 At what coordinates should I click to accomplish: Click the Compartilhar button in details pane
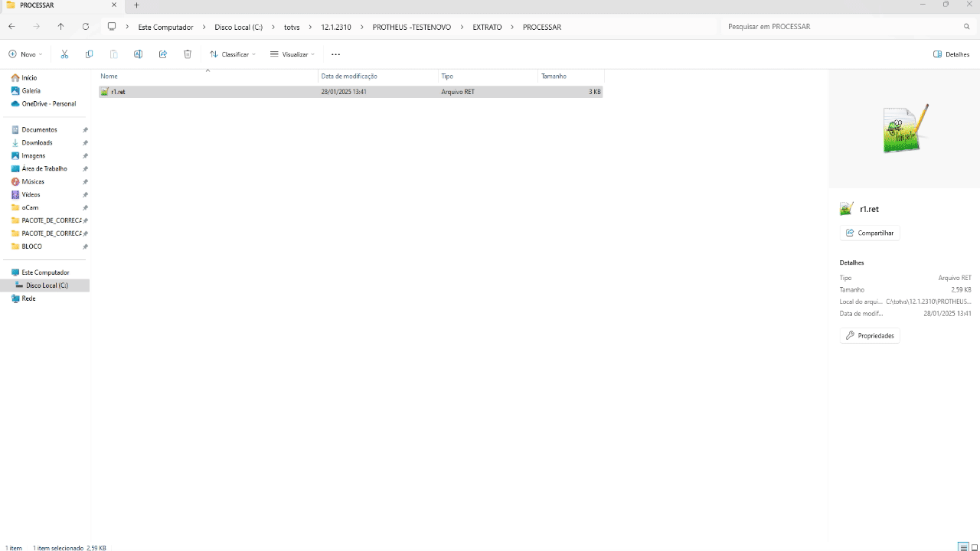tap(870, 233)
